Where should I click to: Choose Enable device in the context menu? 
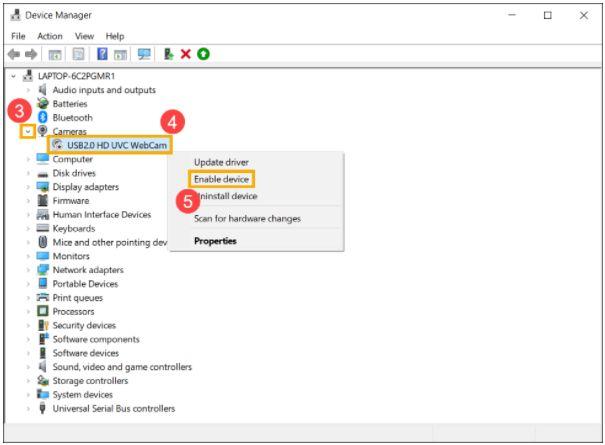coord(221,179)
